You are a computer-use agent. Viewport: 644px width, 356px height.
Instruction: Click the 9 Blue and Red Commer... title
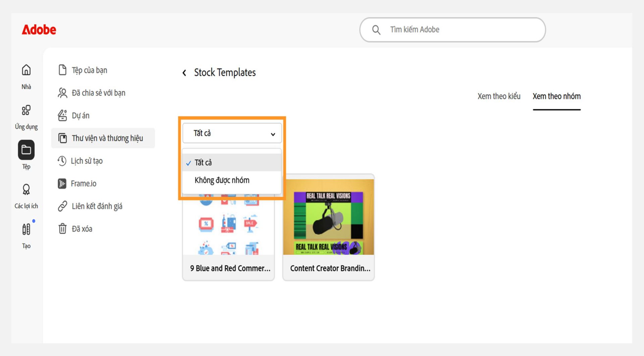coord(230,268)
